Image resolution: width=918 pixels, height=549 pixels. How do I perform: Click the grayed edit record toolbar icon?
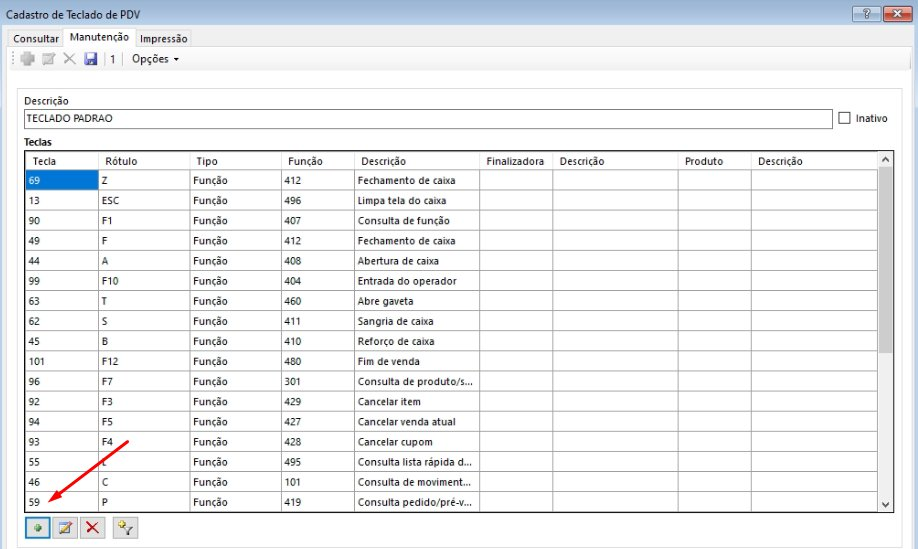click(49, 59)
